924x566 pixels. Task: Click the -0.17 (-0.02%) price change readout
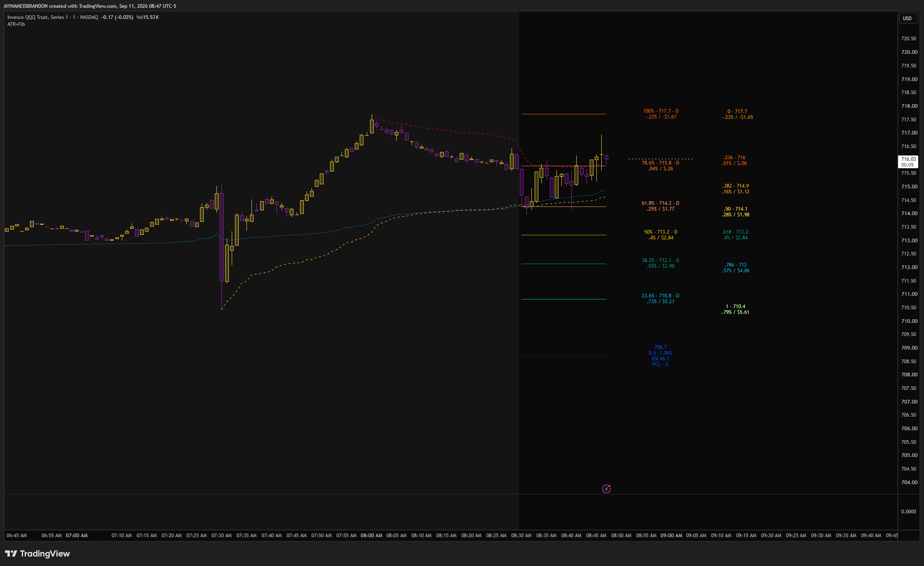click(117, 17)
